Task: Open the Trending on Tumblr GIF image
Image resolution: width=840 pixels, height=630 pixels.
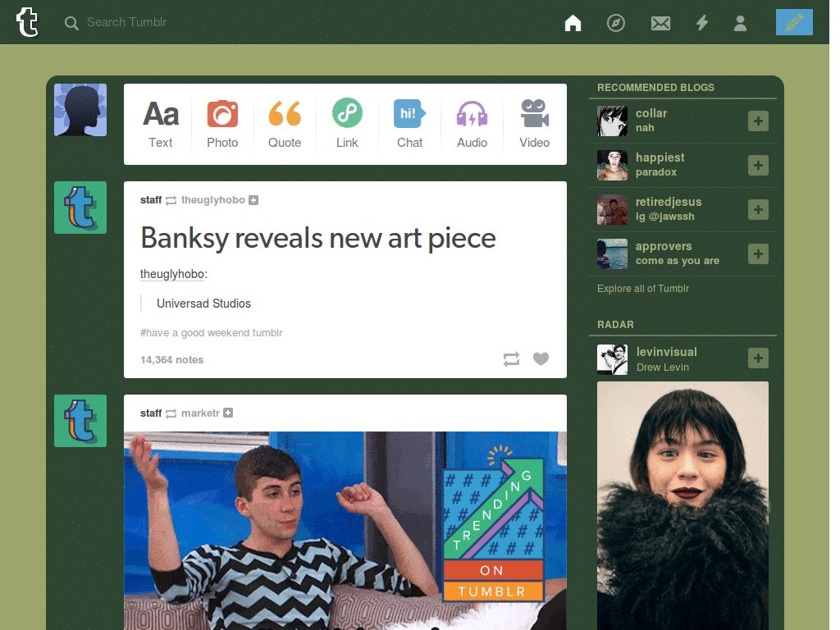Action: coord(345,531)
